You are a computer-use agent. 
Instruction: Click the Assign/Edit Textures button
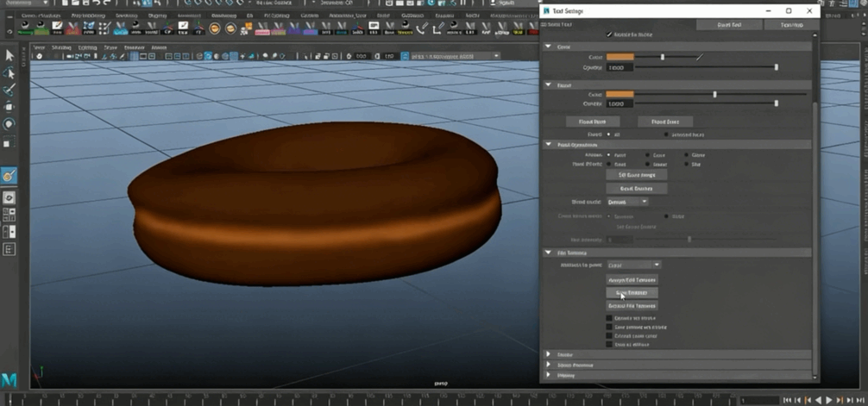click(632, 280)
